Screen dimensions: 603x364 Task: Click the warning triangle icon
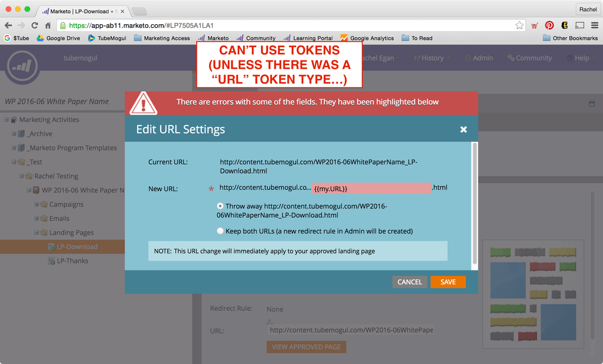[143, 103]
